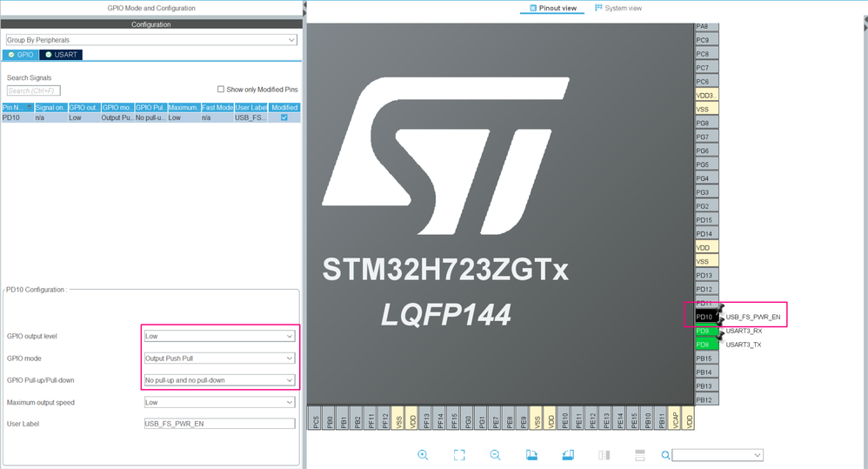
Task: Click pin PD8 on the chip
Action: 706,345
